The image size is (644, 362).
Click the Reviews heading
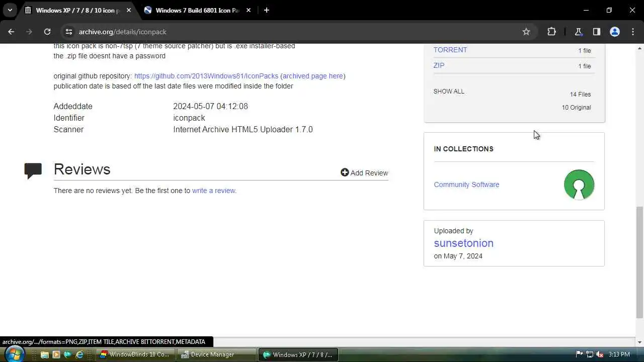tap(82, 169)
